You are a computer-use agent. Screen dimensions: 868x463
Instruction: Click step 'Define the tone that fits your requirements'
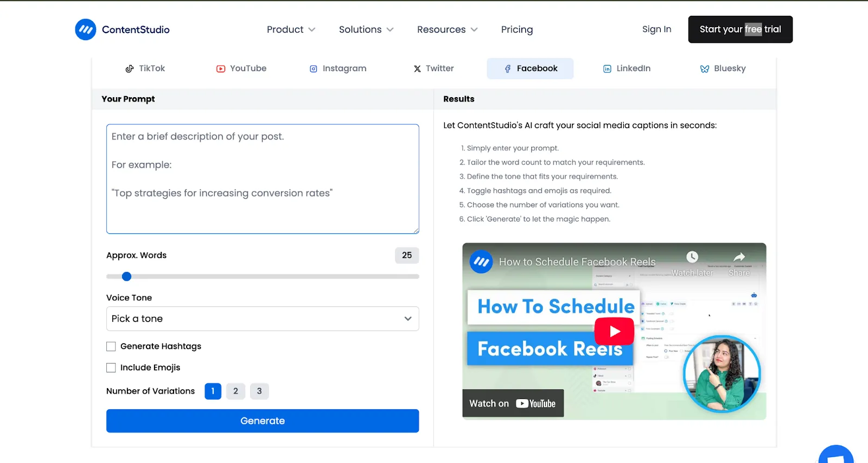coord(539,176)
